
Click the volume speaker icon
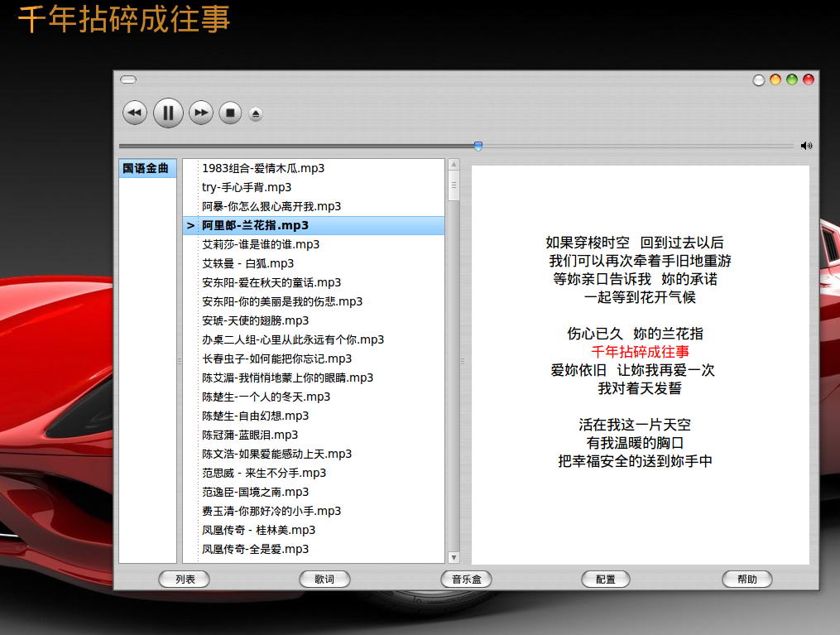[806, 146]
